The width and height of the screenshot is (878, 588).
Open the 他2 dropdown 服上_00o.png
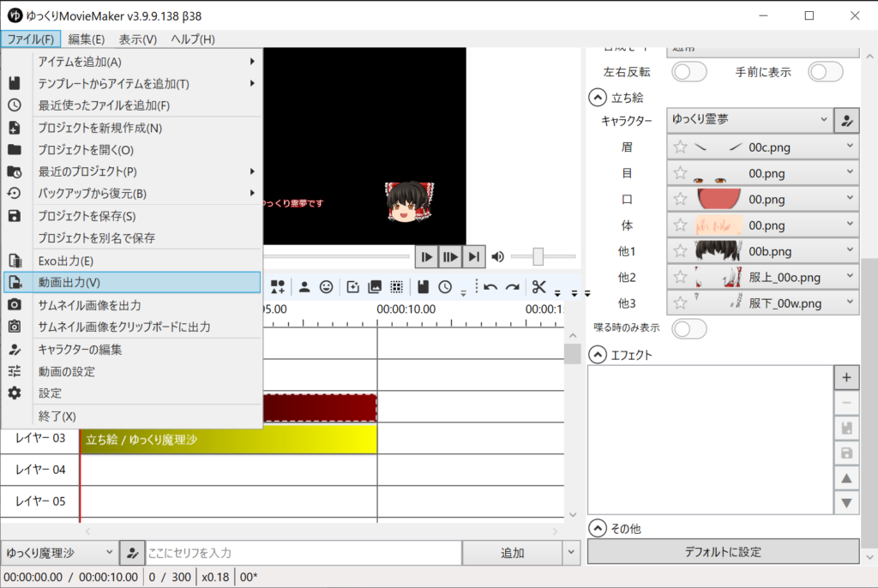(x=762, y=277)
